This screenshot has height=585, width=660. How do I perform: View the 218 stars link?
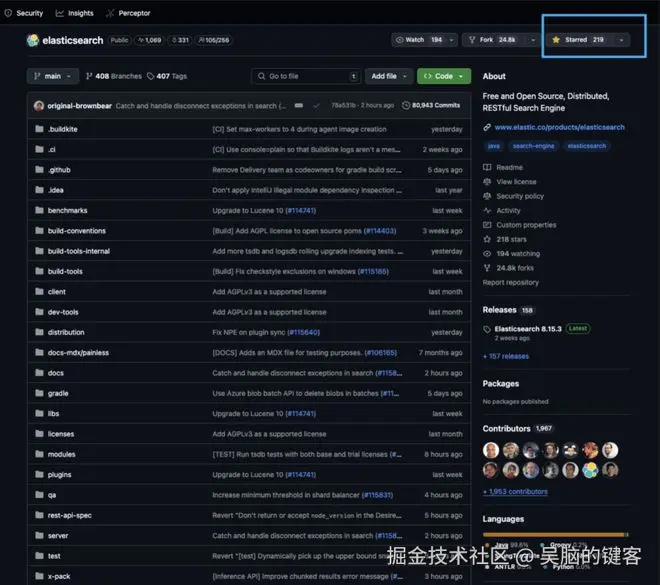pos(505,239)
